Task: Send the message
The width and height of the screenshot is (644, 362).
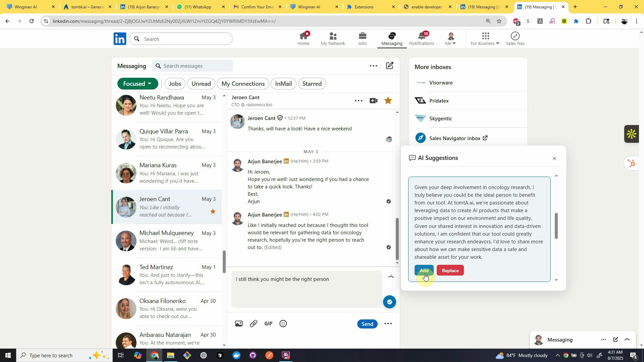Action: tap(367, 324)
